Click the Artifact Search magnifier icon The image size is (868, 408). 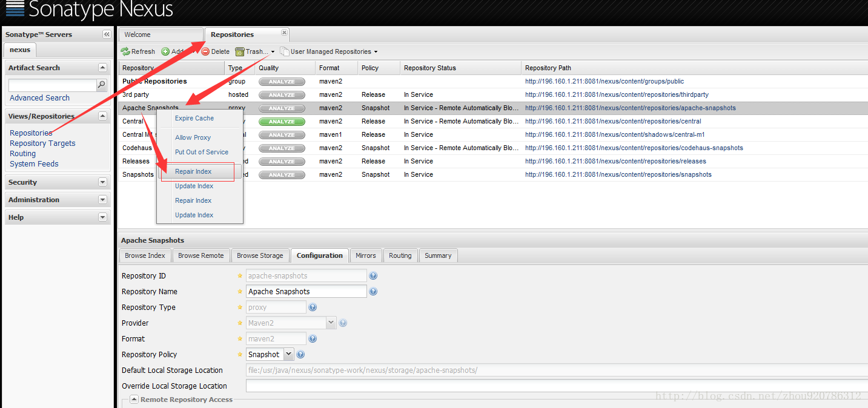[x=102, y=85]
